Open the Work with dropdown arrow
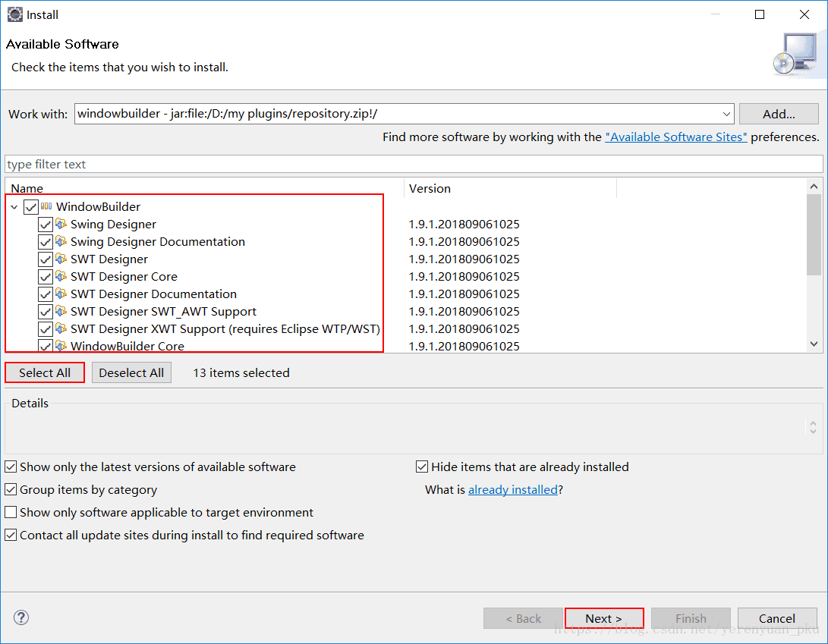Image resolution: width=828 pixels, height=644 pixels. point(726,114)
